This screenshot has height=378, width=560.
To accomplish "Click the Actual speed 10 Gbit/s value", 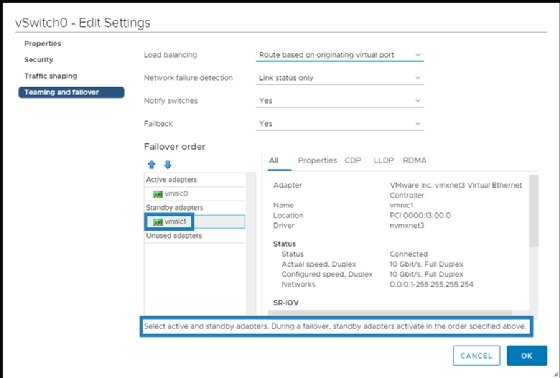I will (426, 264).
